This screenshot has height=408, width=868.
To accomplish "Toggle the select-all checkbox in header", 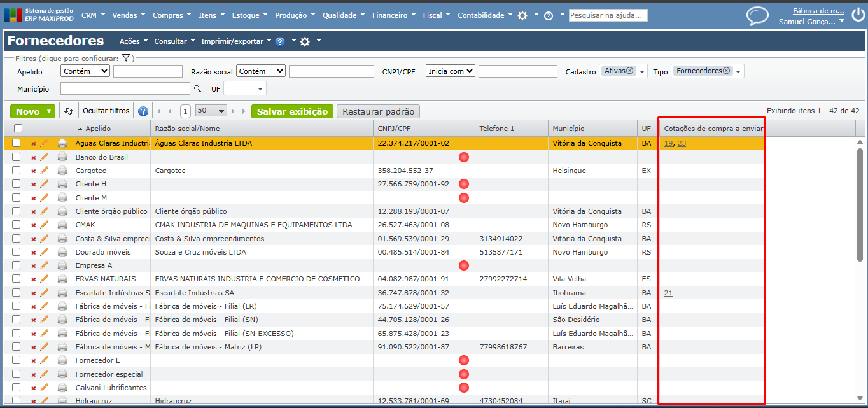I will point(18,129).
